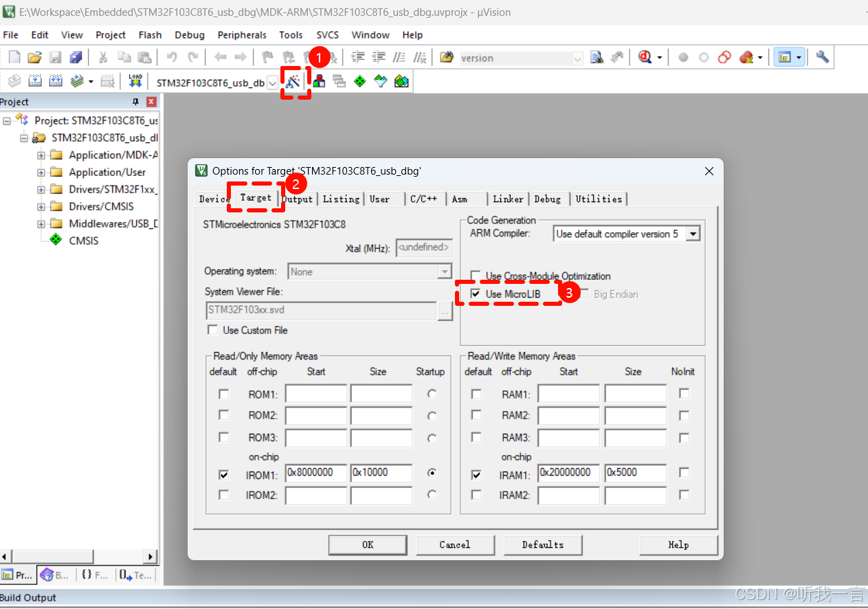868x609 pixels.
Task: Click the Open file folder icon
Action: point(34,58)
